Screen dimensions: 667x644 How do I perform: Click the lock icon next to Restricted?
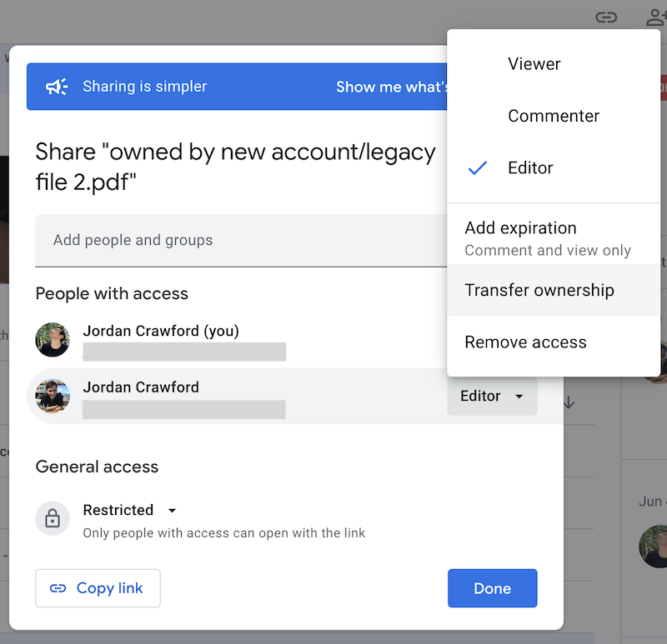pyautogui.click(x=53, y=520)
